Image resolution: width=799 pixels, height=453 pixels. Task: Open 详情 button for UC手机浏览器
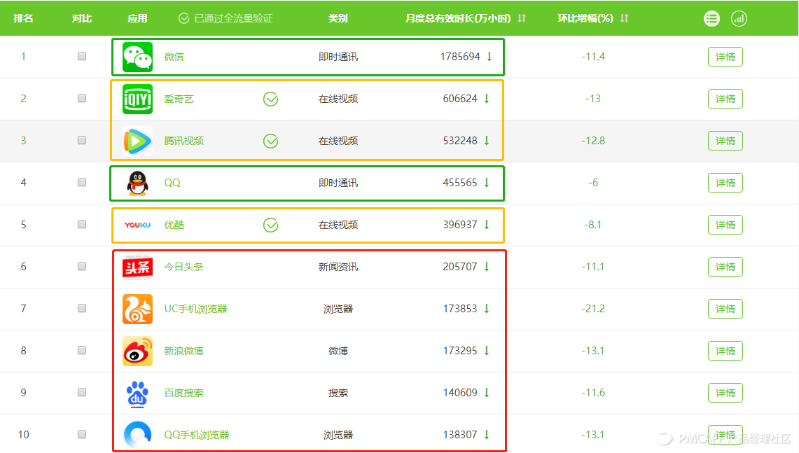point(725,309)
